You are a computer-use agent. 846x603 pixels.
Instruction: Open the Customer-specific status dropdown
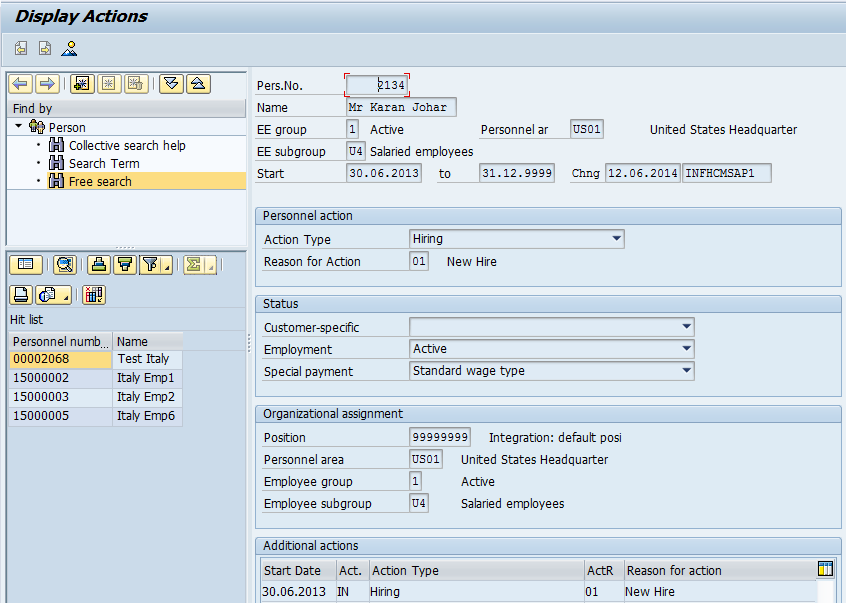coord(686,327)
